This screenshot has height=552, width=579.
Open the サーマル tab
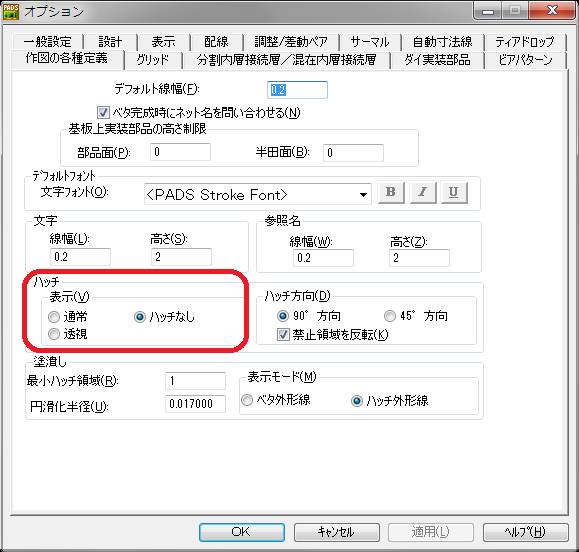[x=370, y=42]
